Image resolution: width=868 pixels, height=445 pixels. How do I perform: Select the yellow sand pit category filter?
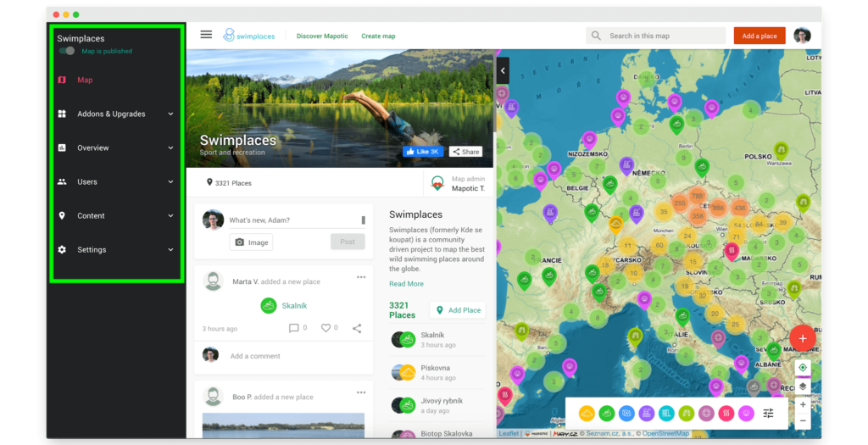pos(587,413)
